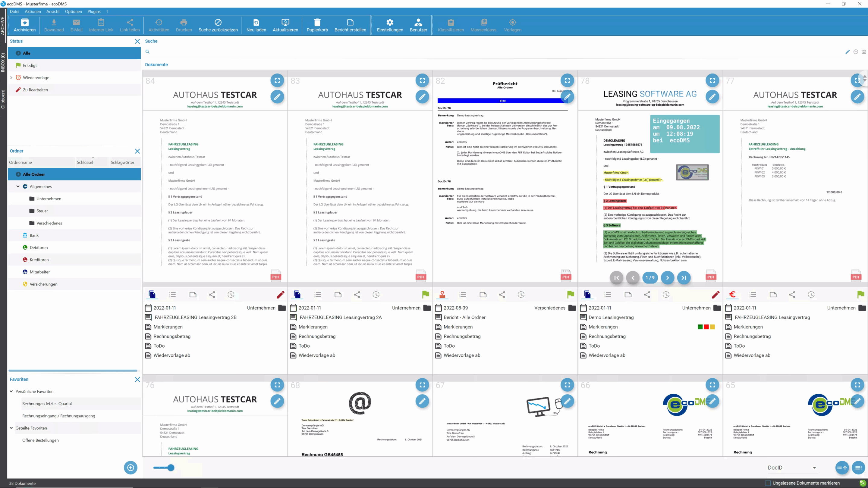Select the Steuer folder
Image resolution: width=868 pixels, height=488 pixels.
[74, 211]
